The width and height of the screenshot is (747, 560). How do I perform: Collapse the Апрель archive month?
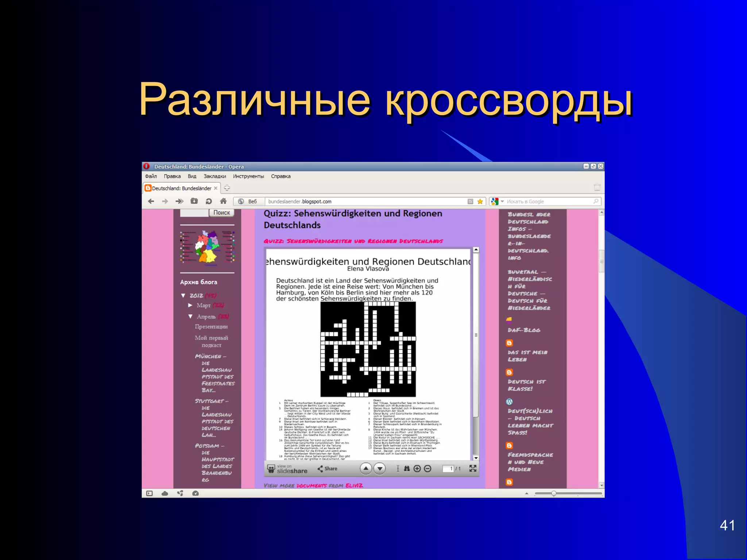click(190, 316)
